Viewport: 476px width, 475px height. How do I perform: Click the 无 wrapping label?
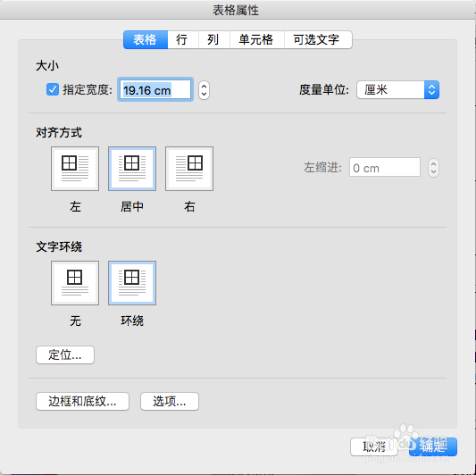tap(75, 321)
